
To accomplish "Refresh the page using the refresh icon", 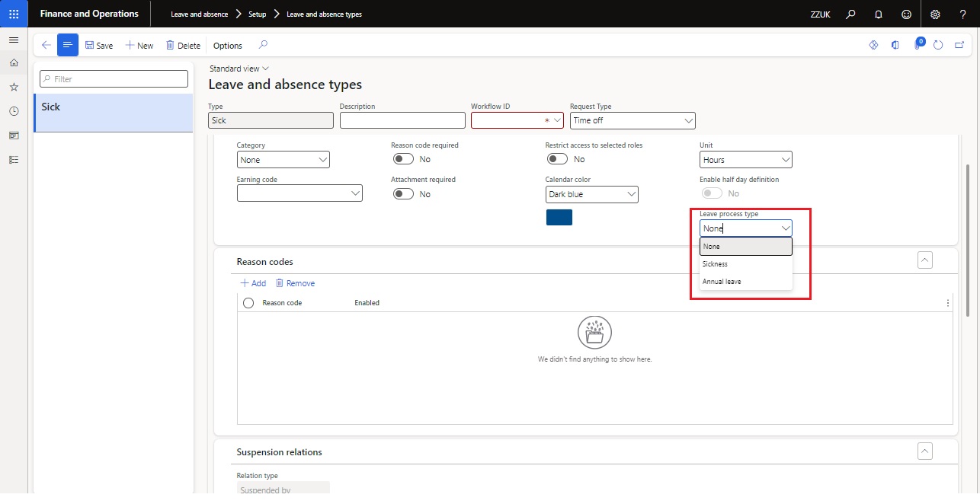I will 938,45.
